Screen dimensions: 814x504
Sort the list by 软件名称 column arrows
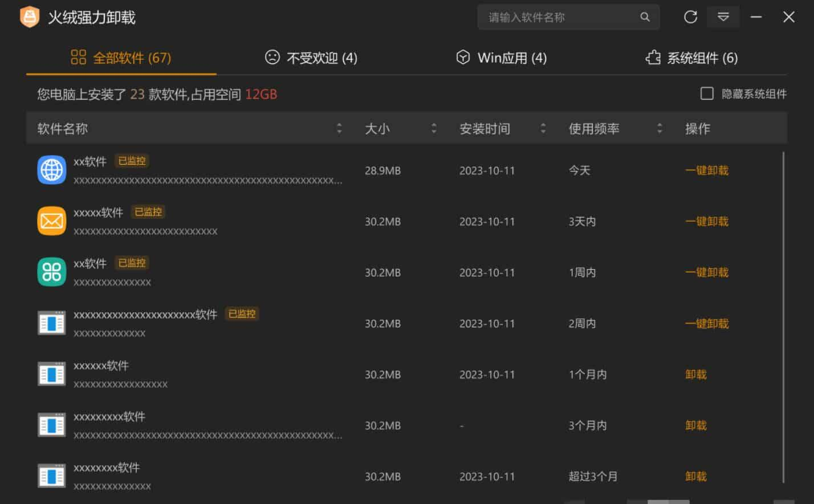(x=339, y=129)
